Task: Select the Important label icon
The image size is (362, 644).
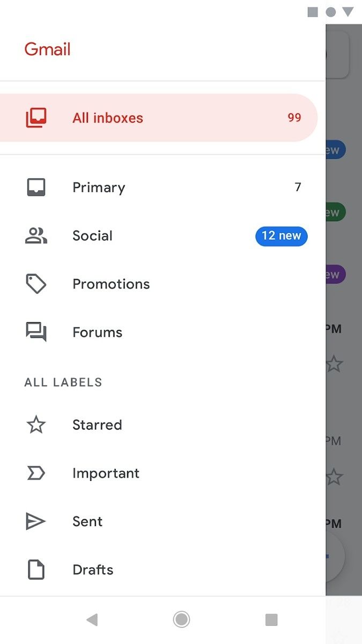Action: pos(35,473)
